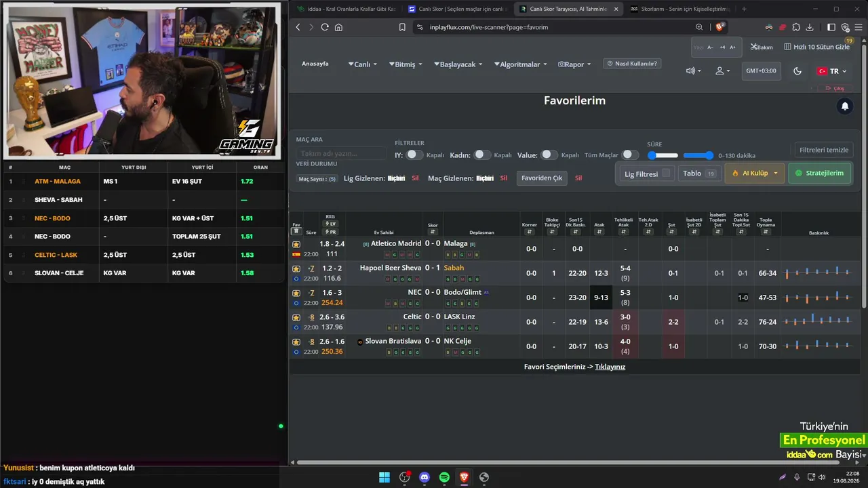Click the Stratejilerim button

[819, 174]
